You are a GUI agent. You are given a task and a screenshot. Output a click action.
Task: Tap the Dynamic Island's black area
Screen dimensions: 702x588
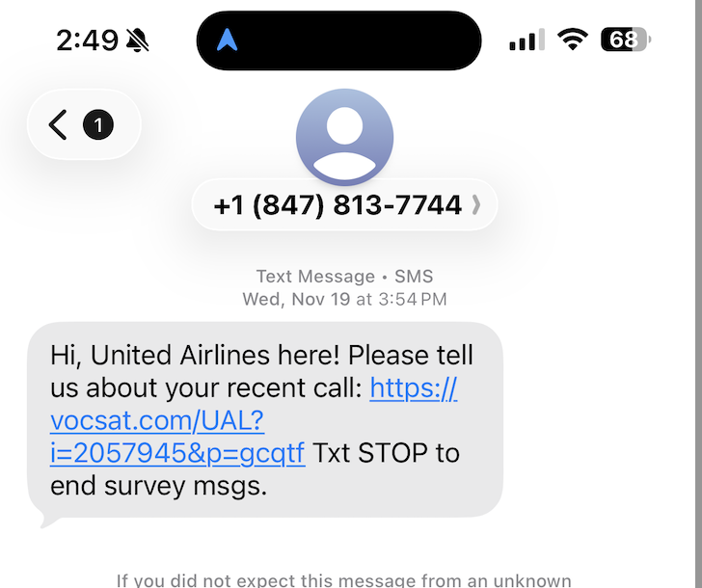coord(357,40)
